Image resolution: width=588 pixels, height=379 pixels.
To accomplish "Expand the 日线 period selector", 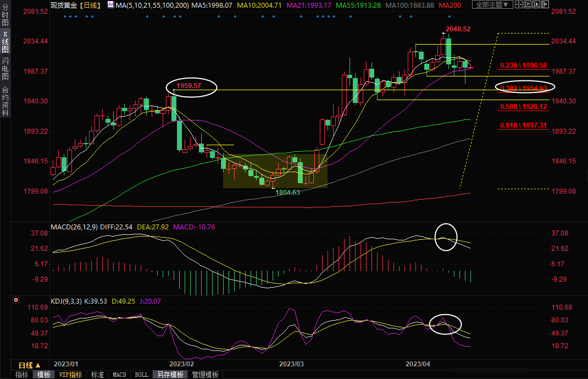I will coord(30,365).
